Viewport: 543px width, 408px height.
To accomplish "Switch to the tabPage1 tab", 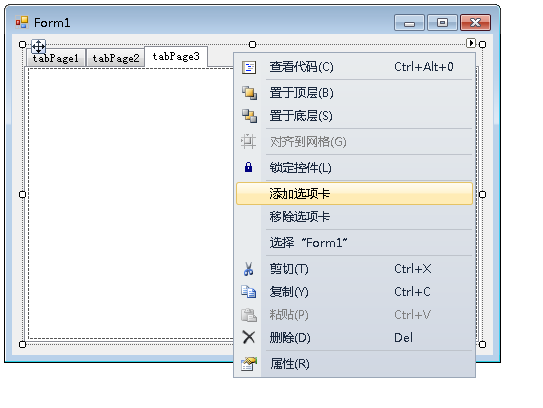I will point(56,58).
